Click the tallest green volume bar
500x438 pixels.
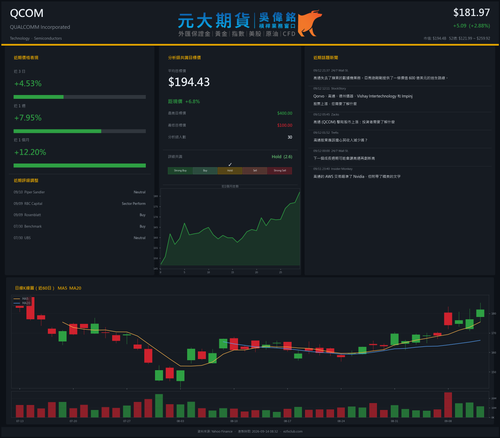[159, 406]
